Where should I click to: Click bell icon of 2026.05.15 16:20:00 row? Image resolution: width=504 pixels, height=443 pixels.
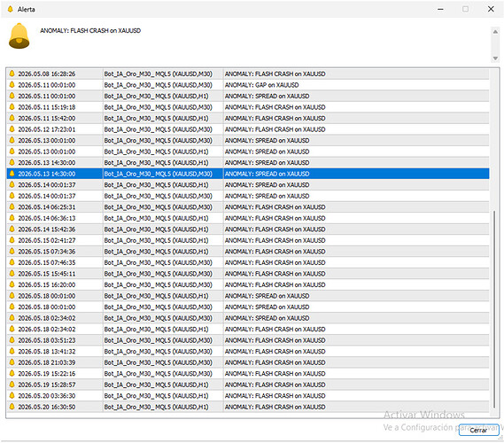tap(12, 284)
